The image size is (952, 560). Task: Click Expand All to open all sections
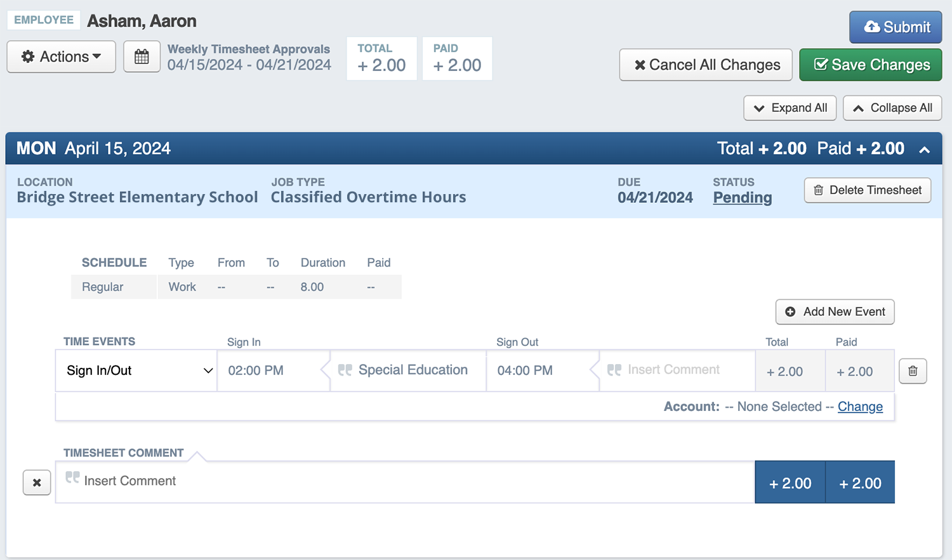[790, 108]
